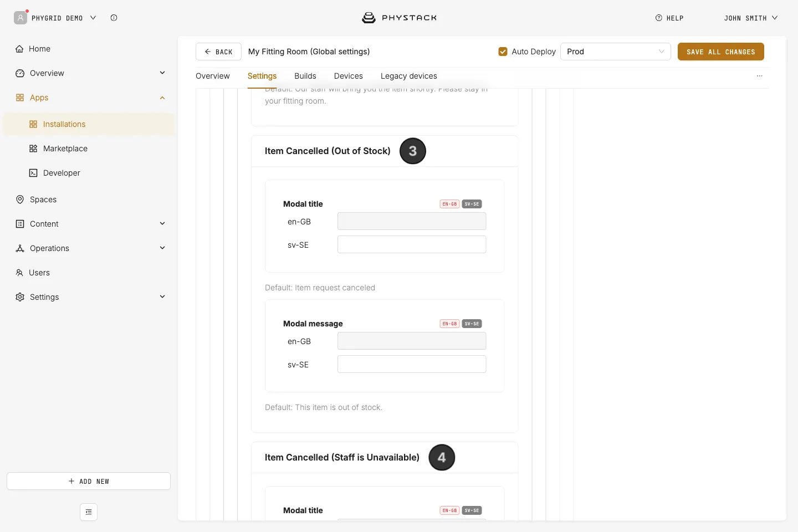The width and height of the screenshot is (798, 532).
Task: Collapse the Apps sidebar section
Action: [162, 98]
